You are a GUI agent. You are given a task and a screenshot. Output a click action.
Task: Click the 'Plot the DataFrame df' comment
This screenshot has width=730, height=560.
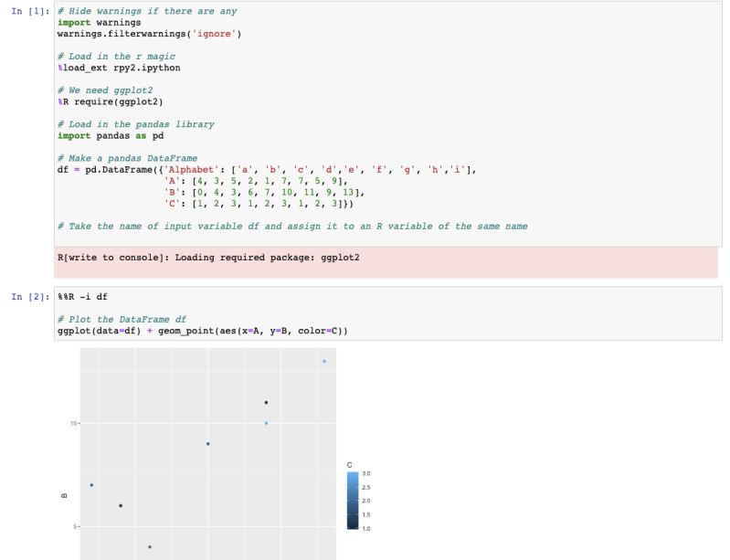(122, 320)
